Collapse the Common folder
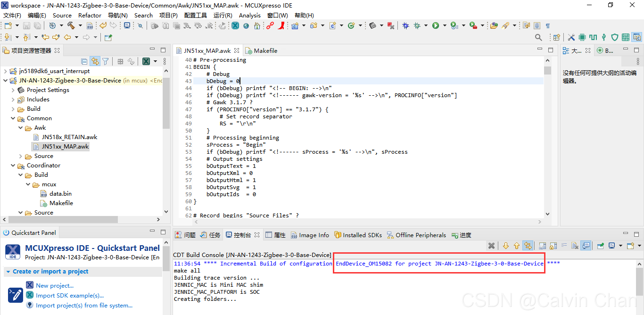The height and width of the screenshot is (315, 644). 13,118
